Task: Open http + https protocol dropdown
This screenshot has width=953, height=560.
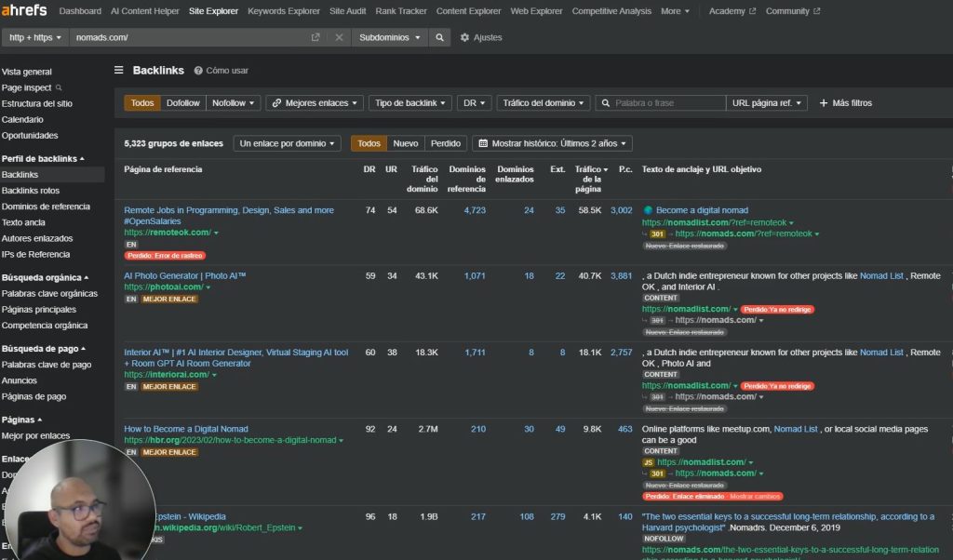Action: pos(35,37)
